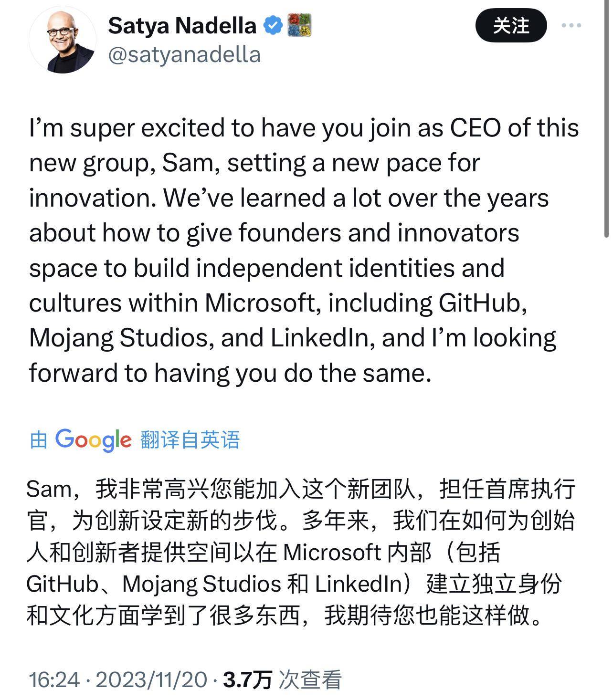Click the 由 character before Google logo
Viewport: 613px width, 700px height.
[x=38, y=440]
